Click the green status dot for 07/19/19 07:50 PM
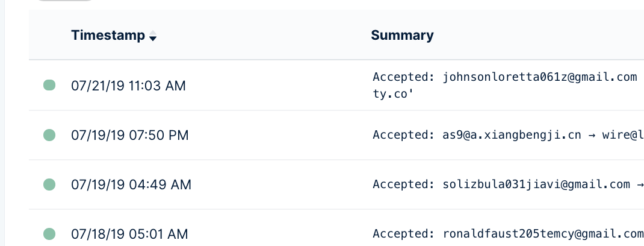This screenshot has width=644, height=246. 49,135
